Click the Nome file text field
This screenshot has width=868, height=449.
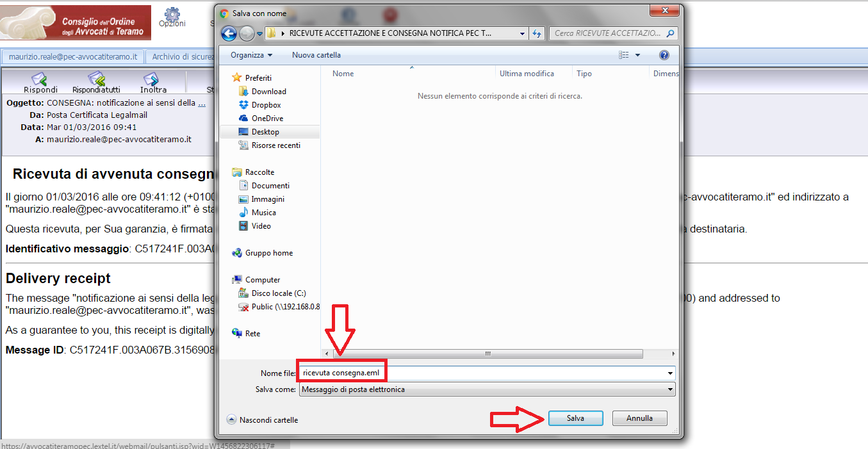(x=486, y=373)
